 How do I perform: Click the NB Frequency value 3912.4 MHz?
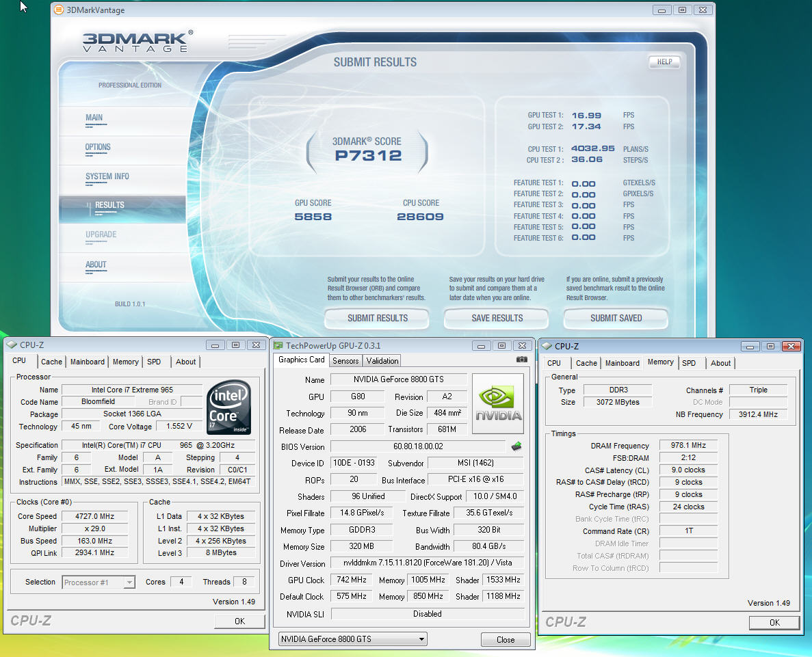758,414
